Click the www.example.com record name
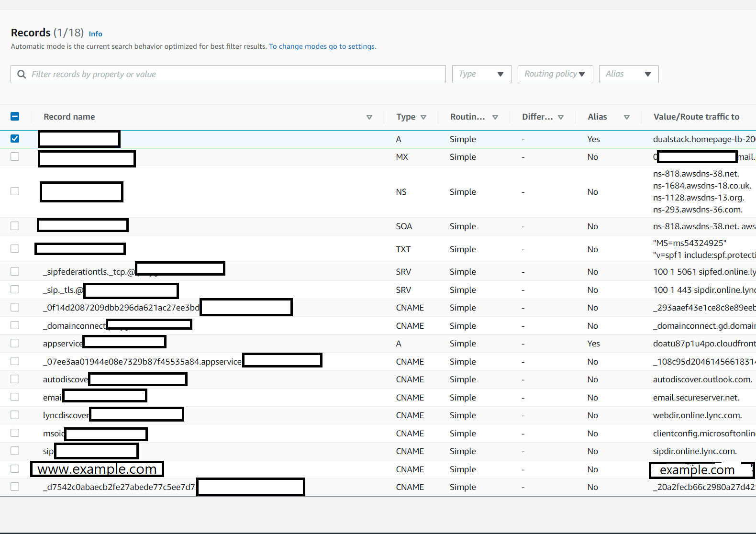 (97, 469)
